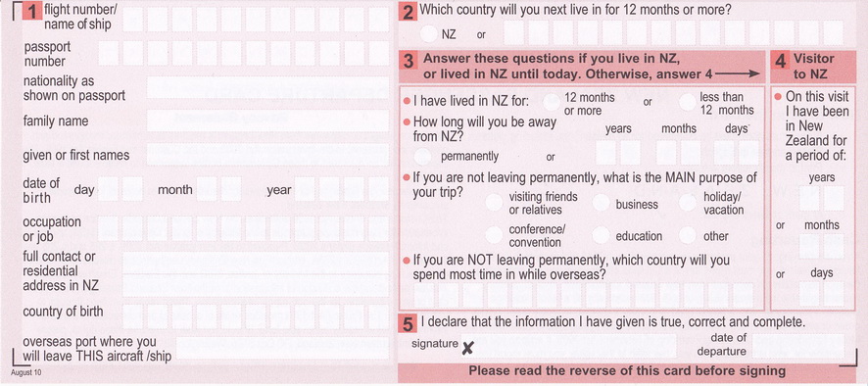
Task: Choose '12 months or more' lived in NZ
Action: pyautogui.click(x=552, y=103)
